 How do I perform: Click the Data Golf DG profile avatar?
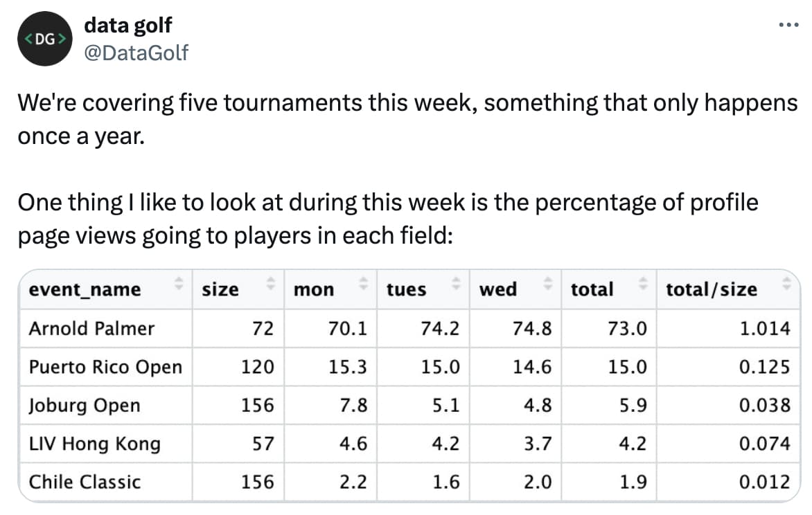tap(46, 39)
